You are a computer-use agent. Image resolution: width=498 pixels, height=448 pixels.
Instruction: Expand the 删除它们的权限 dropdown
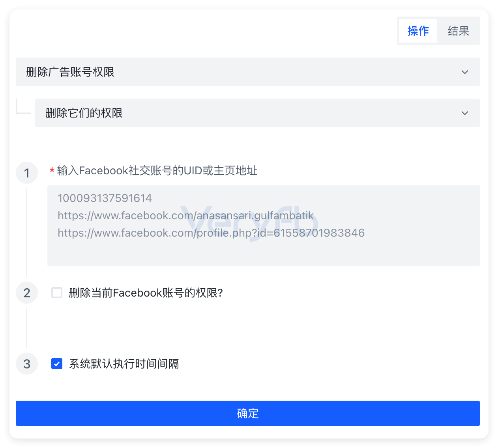click(x=257, y=113)
